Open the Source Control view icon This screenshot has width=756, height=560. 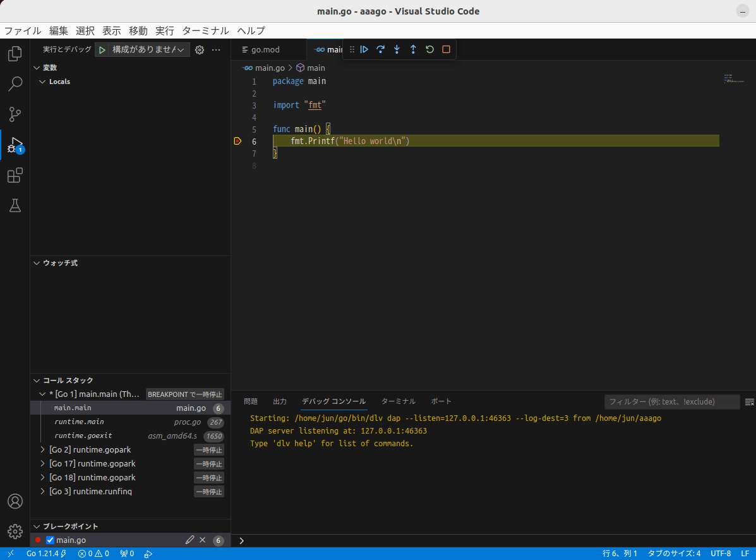click(x=15, y=114)
